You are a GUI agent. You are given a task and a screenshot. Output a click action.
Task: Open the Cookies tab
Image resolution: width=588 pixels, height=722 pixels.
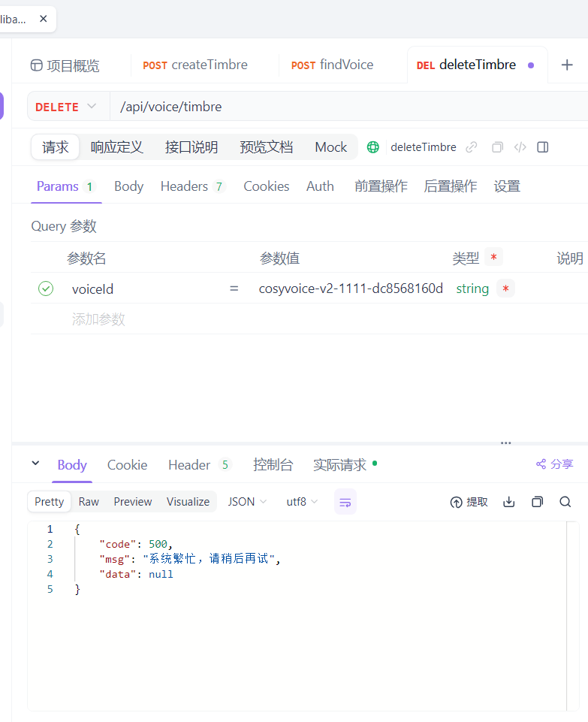pyautogui.click(x=266, y=186)
